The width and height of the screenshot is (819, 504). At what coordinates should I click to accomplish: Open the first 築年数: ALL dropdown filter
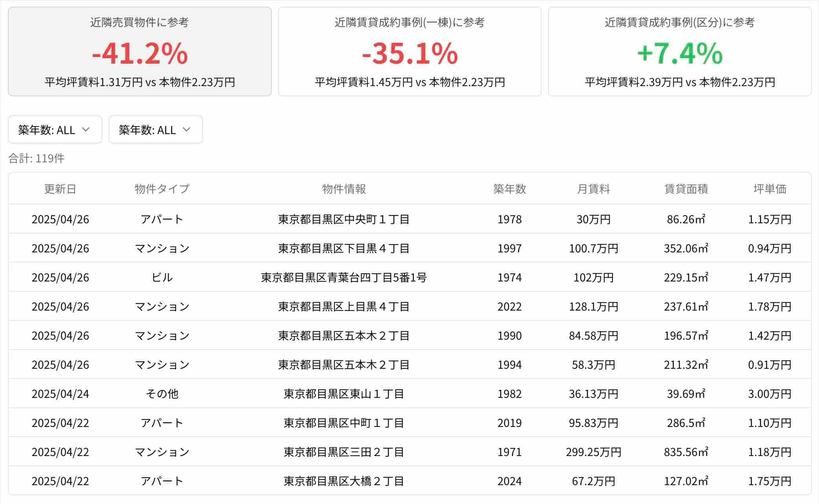55,130
